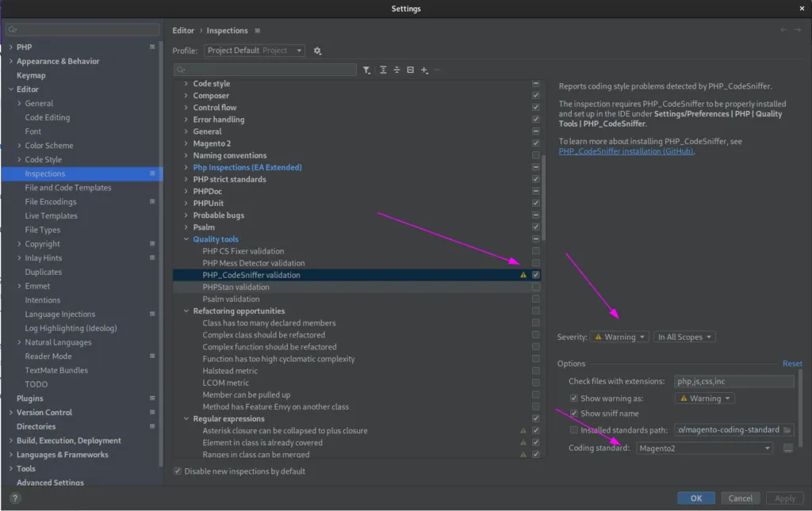Edit the Check files with extensions field
812x511 pixels.
pyautogui.click(x=733, y=380)
